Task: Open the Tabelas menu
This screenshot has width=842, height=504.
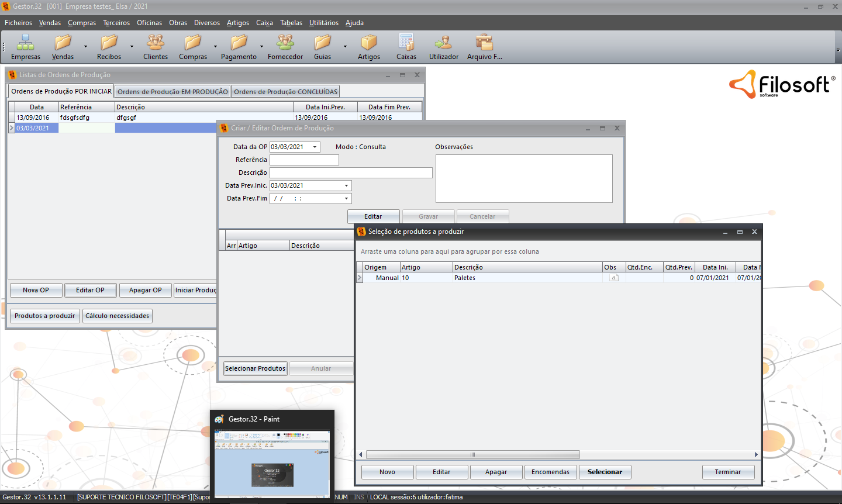Action: (291, 23)
